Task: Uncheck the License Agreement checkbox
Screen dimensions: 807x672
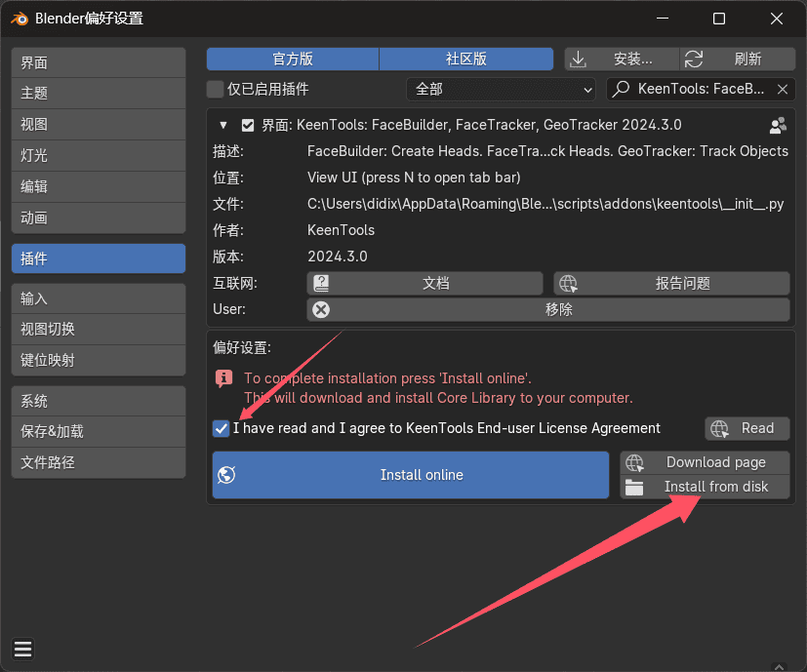Action: pos(221,428)
